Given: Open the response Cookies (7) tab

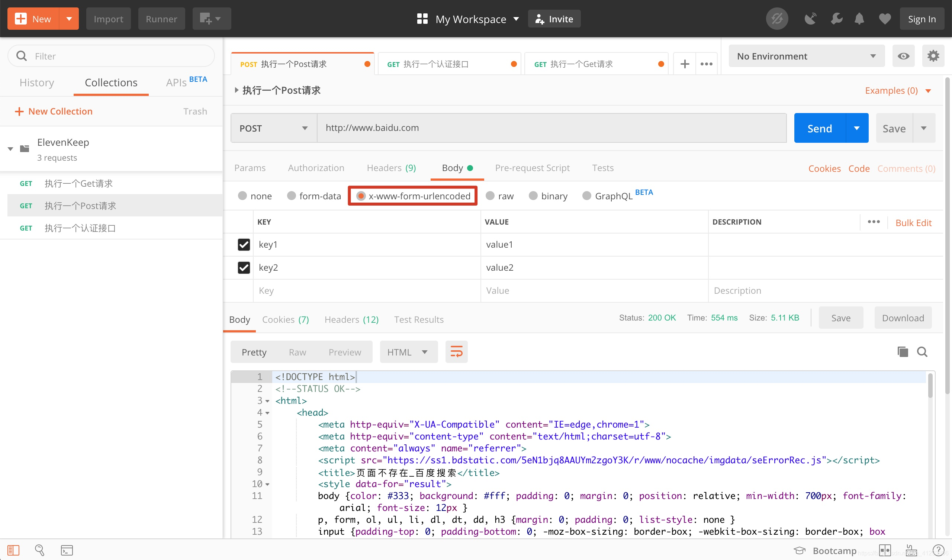Looking at the screenshot, I should point(286,320).
